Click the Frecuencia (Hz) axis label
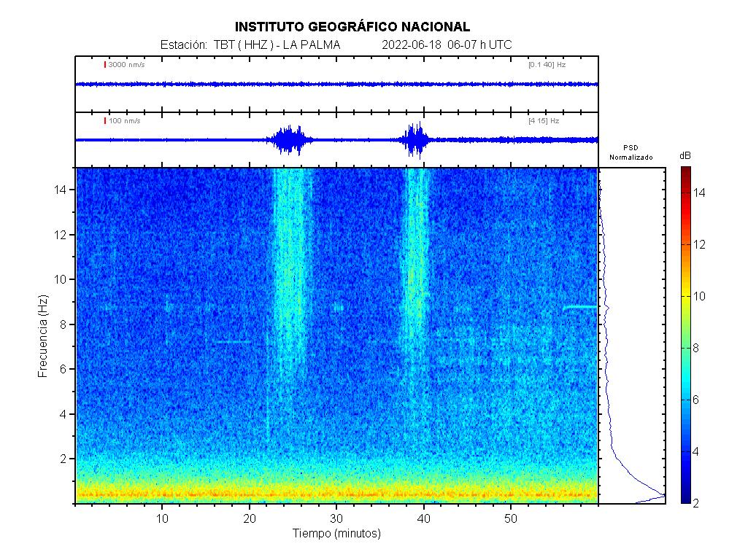 coord(42,335)
